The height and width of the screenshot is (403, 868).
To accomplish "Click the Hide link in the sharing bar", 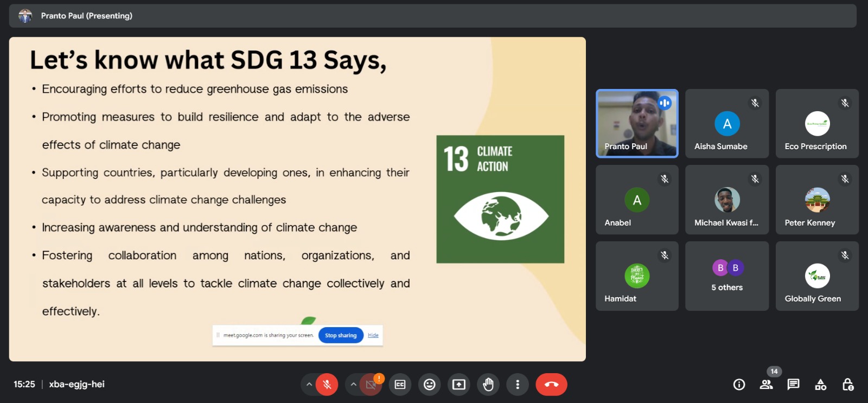I will [x=373, y=335].
